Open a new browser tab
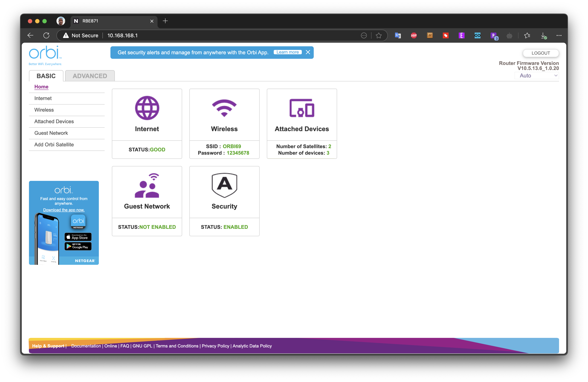This screenshot has width=588, height=382. 165,21
